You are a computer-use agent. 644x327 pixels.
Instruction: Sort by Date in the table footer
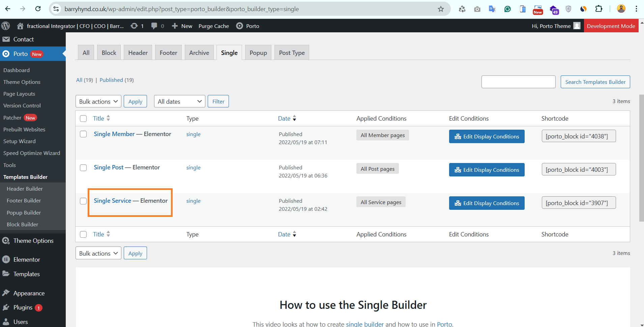click(x=287, y=234)
